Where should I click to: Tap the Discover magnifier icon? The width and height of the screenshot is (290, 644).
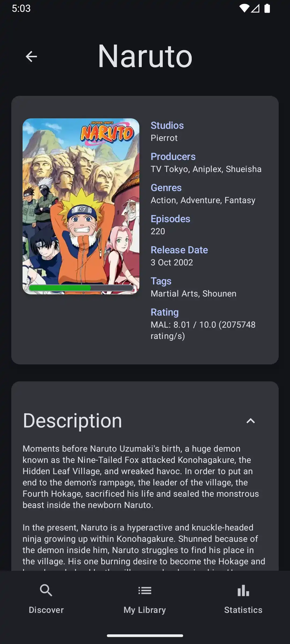46,591
